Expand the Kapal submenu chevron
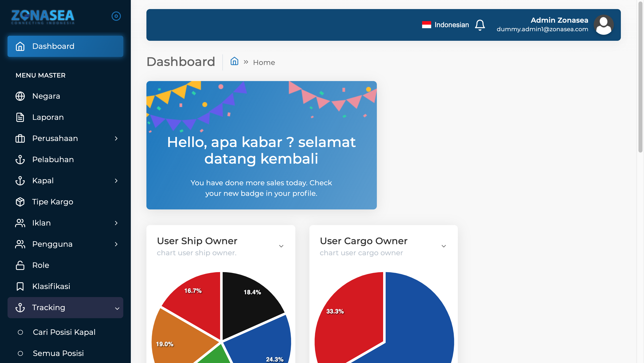The width and height of the screenshot is (644, 363). (116, 181)
